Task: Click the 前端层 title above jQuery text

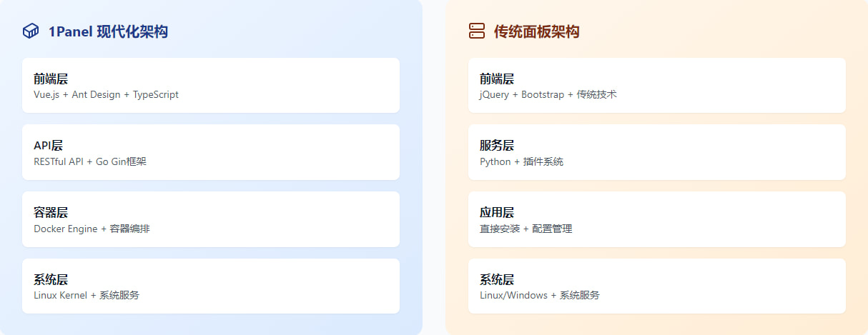Action: (x=497, y=79)
